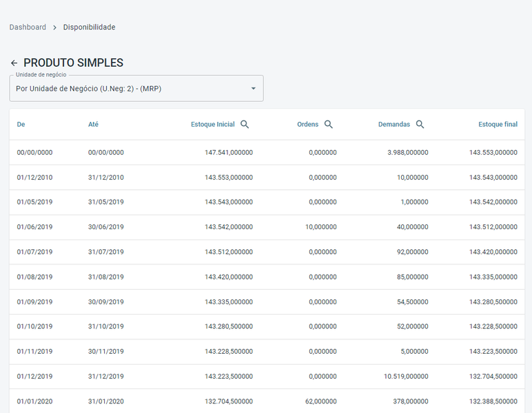Click final stock 143.542,000000 in May row
Image resolution: width=532 pixels, height=413 pixels.
493,202
